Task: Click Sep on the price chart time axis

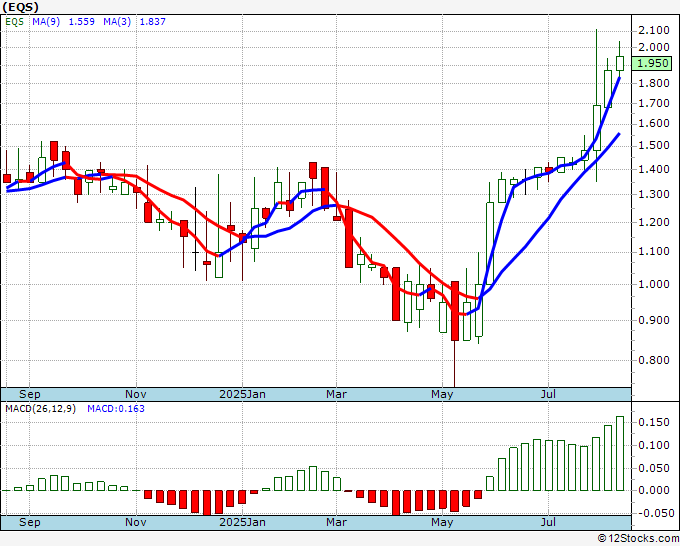Action: 29,394
